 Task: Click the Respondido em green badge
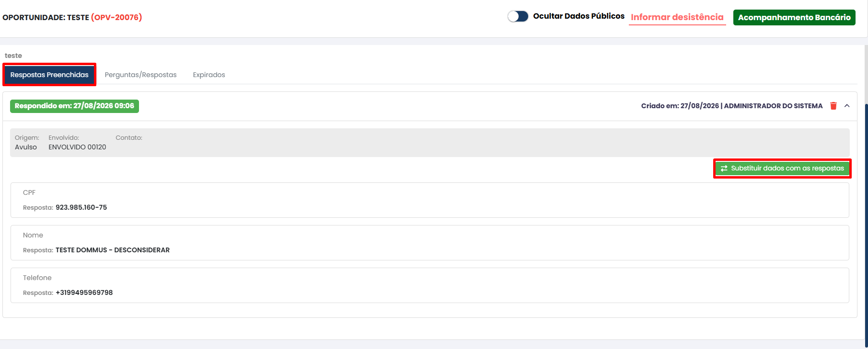point(74,106)
